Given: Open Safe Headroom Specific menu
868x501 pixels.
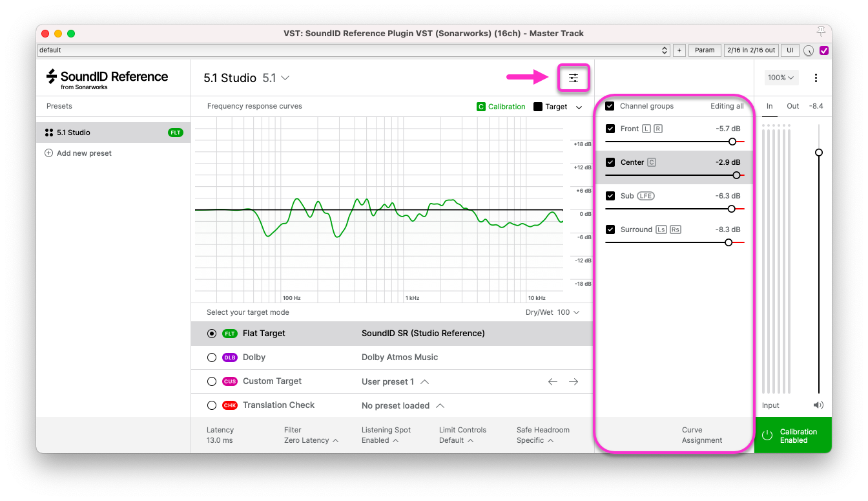Looking at the screenshot, I should tap(535, 440).
